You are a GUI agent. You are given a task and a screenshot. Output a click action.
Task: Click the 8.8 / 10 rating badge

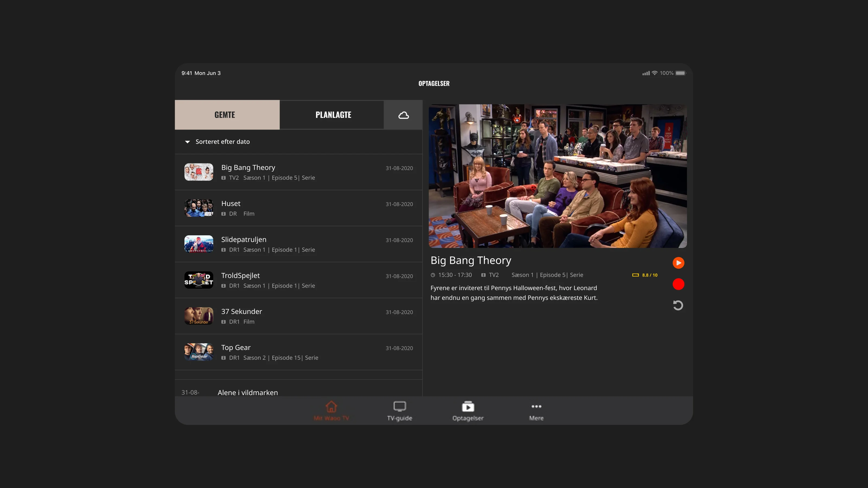tap(645, 275)
